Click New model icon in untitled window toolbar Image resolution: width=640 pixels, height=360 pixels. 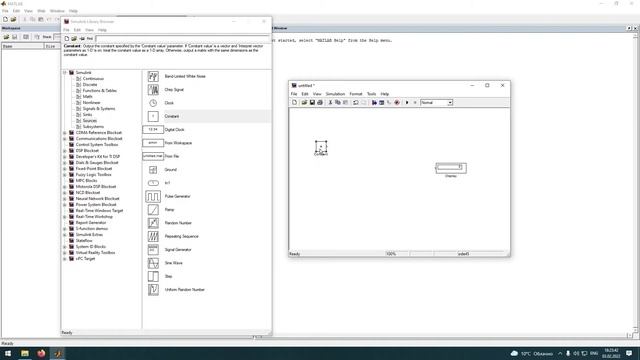pos(295,102)
